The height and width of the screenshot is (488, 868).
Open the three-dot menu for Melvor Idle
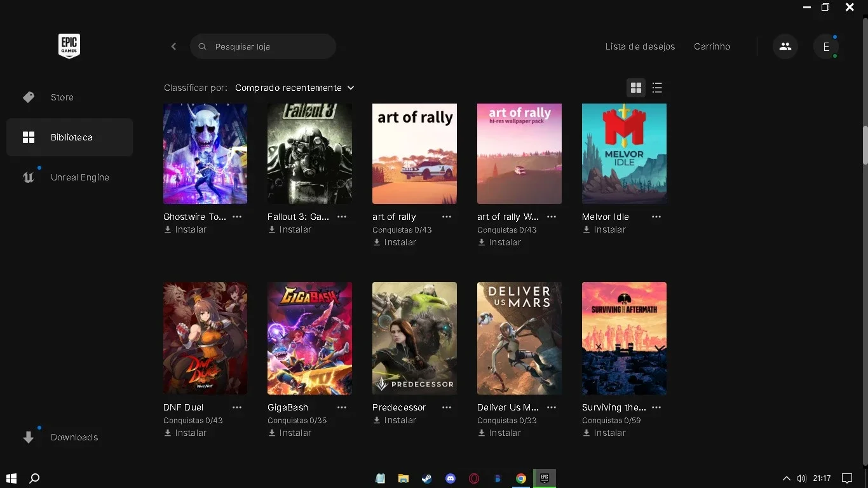(656, 217)
